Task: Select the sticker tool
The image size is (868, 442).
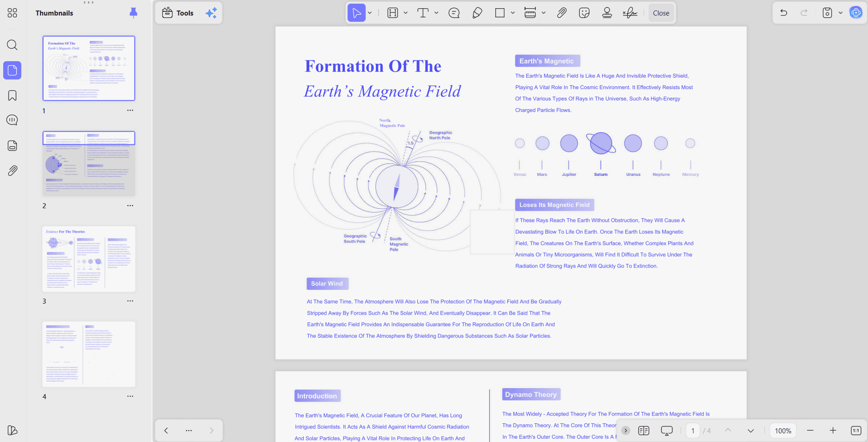Action: pyautogui.click(x=584, y=13)
